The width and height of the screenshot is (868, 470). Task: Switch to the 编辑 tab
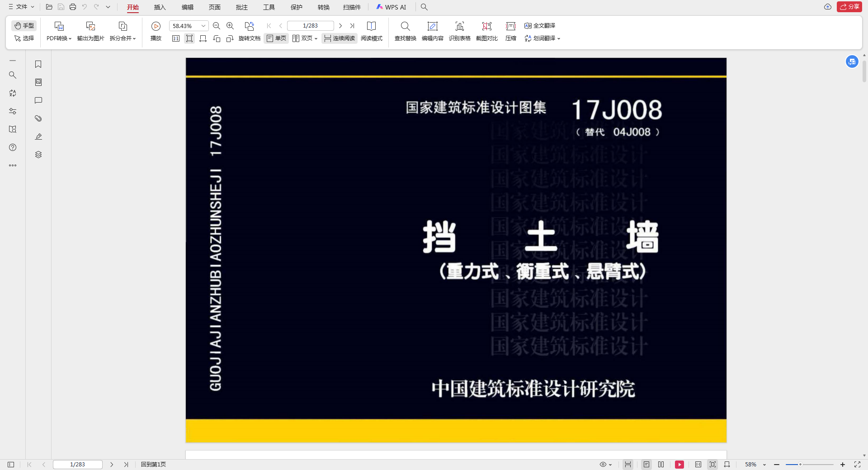pos(188,7)
